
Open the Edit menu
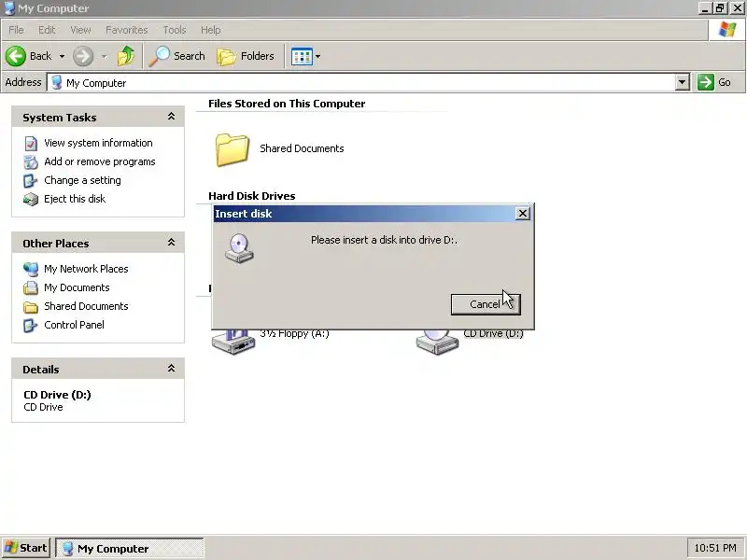coord(46,30)
